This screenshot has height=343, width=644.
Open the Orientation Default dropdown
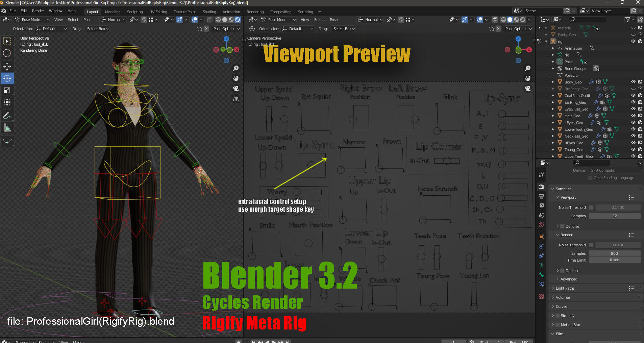click(52, 29)
